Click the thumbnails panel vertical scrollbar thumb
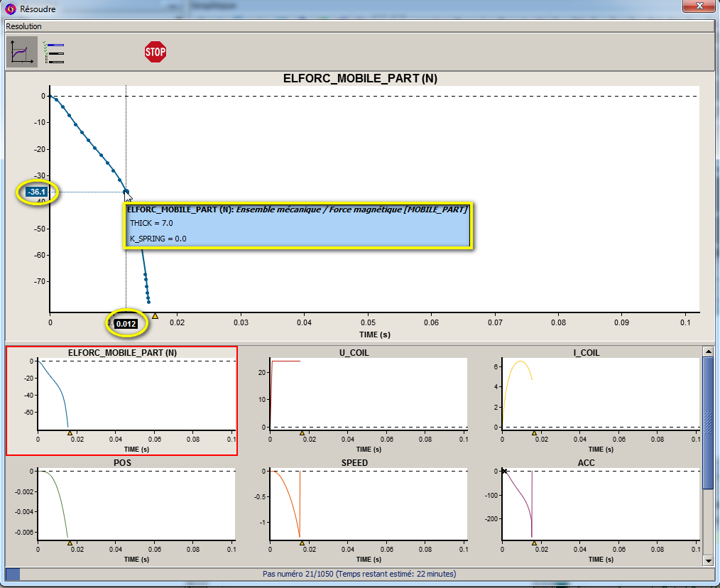Image resolution: width=720 pixels, height=588 pixels. pos(707,423)
